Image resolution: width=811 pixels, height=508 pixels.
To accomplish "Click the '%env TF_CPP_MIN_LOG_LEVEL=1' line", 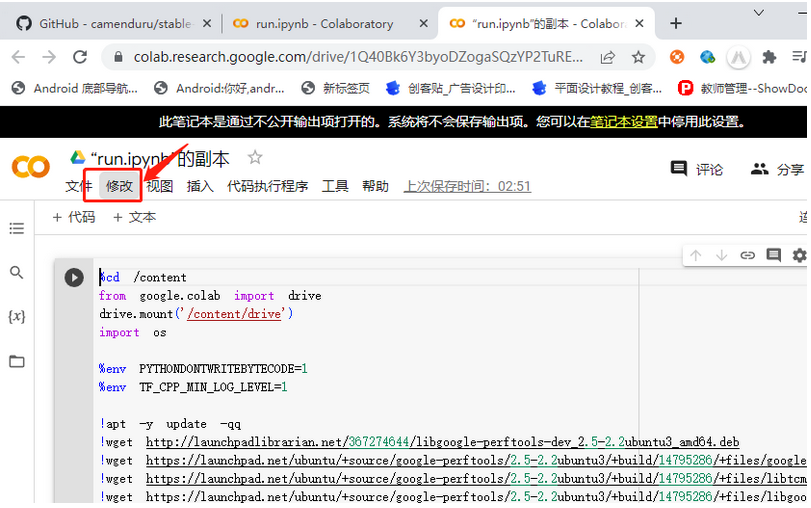I will tap(193, 387).
